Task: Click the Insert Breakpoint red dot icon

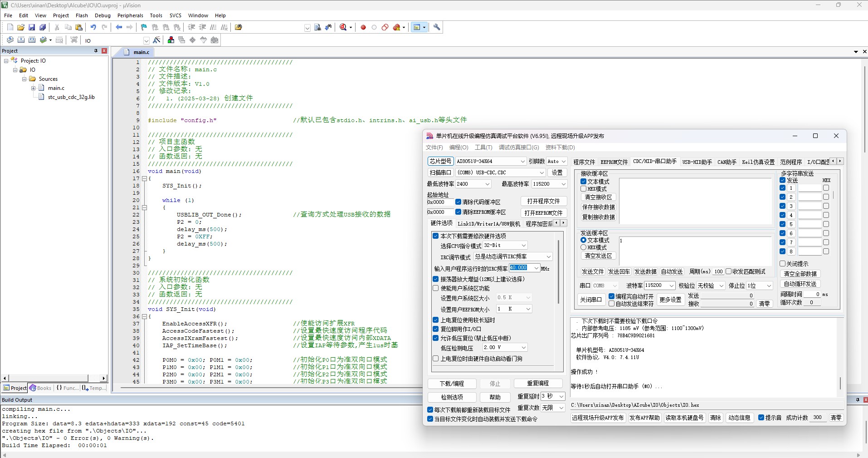Action: (363, 27)
